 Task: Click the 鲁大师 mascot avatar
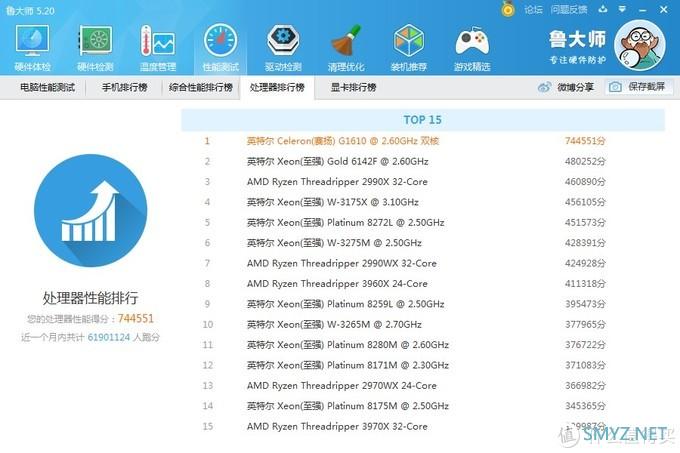pyautogui.click(x=640, y=46)
